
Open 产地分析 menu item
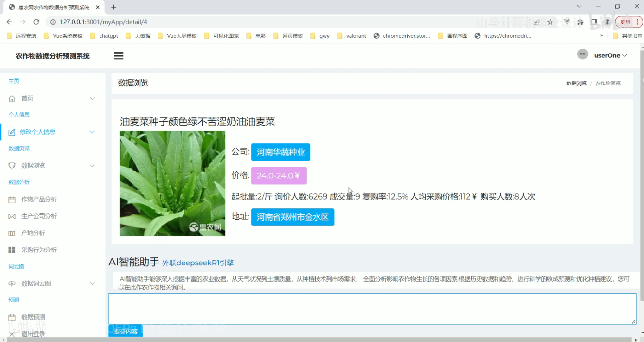click(x=33, y=233)
